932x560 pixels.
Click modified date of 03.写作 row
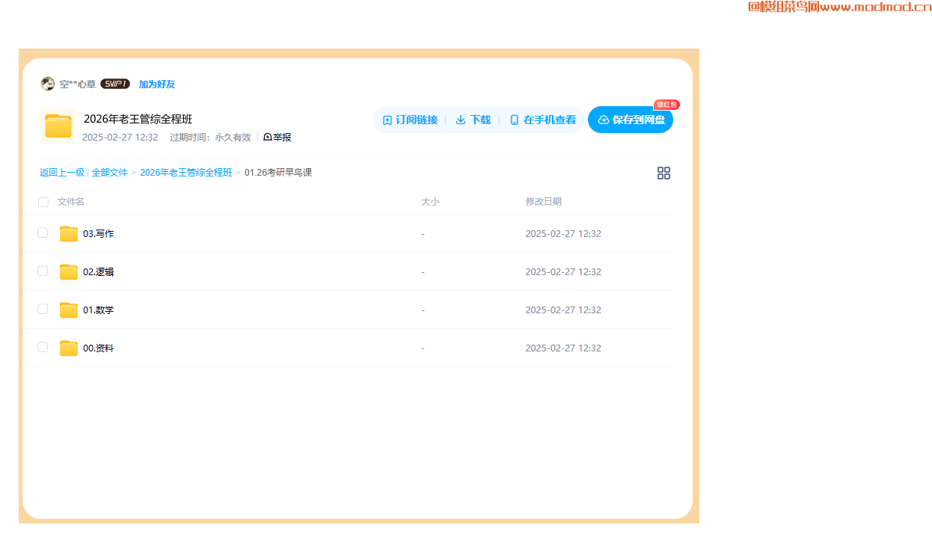point(563,234)
